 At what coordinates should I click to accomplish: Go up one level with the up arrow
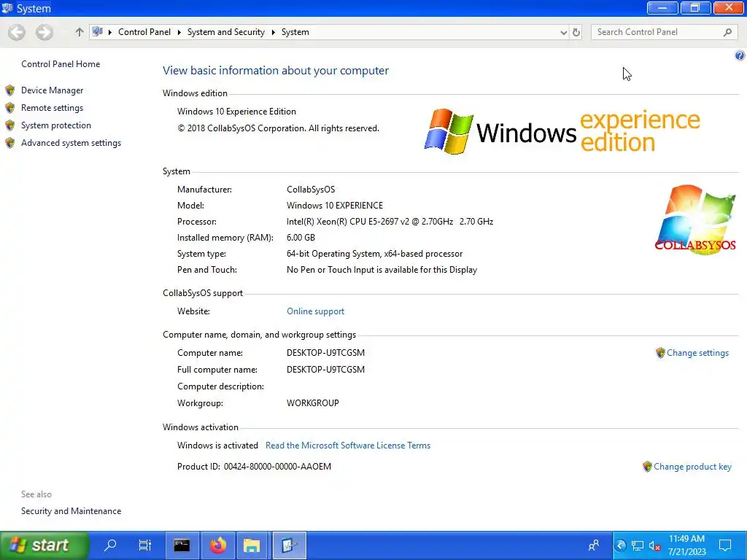click(79, 32)
